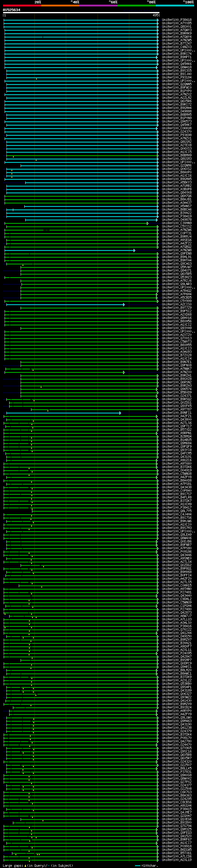
Task: Open hit UniRef100_Q8GV01
Action: (177, 26)
